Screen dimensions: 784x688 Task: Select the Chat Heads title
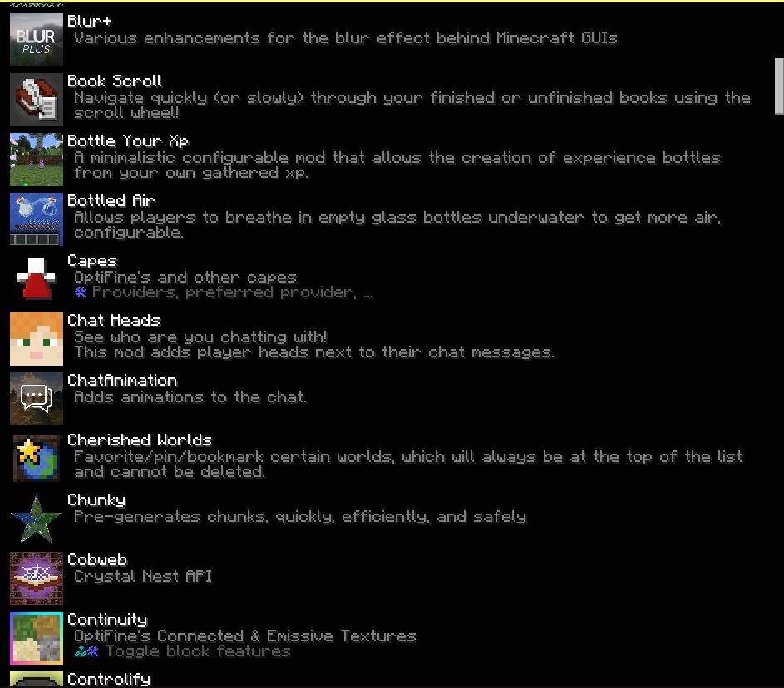pos(114,320)
